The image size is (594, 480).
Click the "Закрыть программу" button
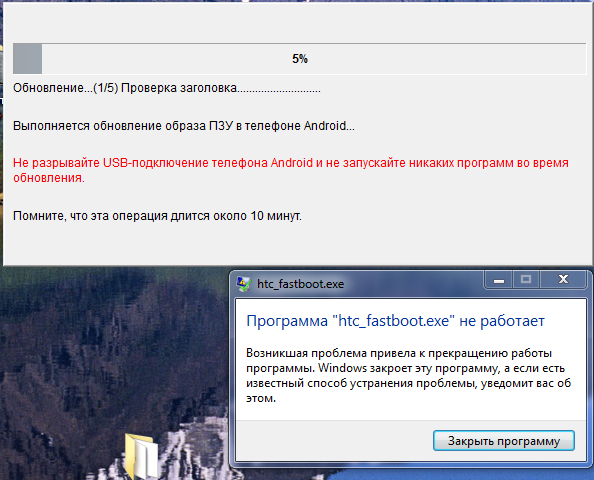pos(503,441)
